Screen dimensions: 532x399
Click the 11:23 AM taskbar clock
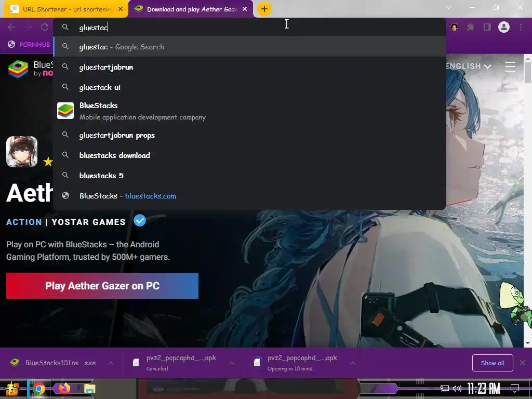484,389
